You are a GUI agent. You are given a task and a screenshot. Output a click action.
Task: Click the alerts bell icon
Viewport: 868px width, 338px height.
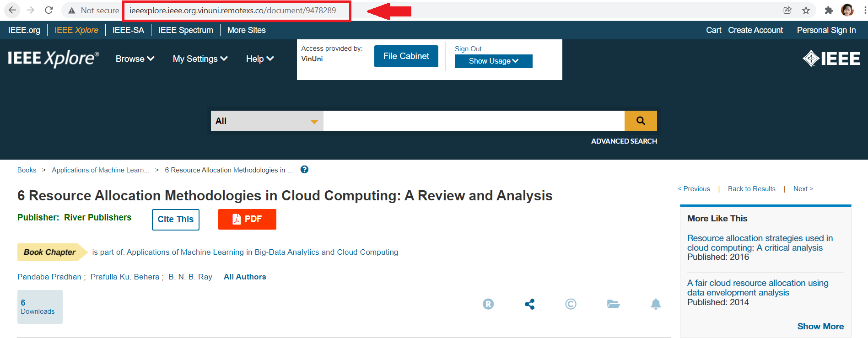(656, 304)
